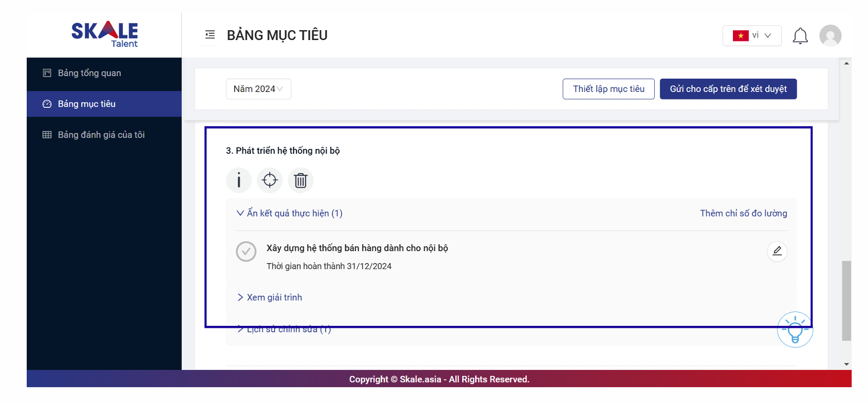Click the Thiết lập mục tiêu button
The image size is (868, 403).
tap(608, 89)
